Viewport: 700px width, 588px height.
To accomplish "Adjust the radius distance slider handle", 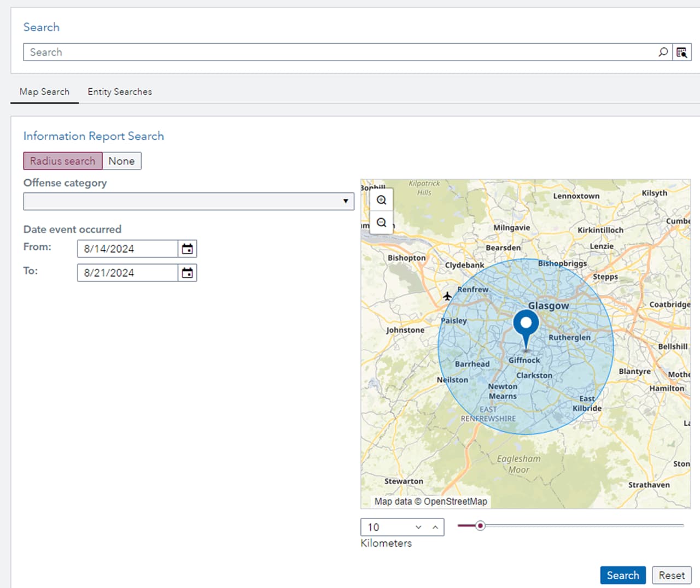I will tap(480, 525).
